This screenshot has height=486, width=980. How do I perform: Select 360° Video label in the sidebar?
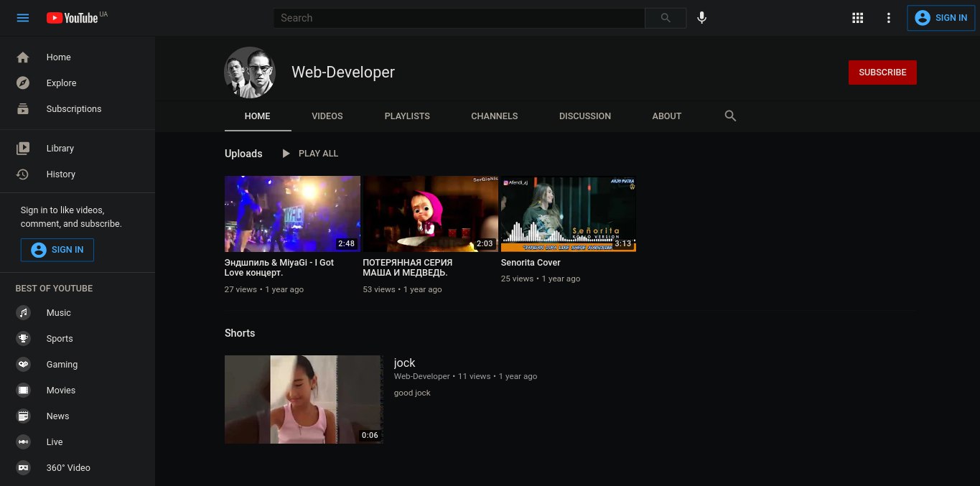(68, 468)
